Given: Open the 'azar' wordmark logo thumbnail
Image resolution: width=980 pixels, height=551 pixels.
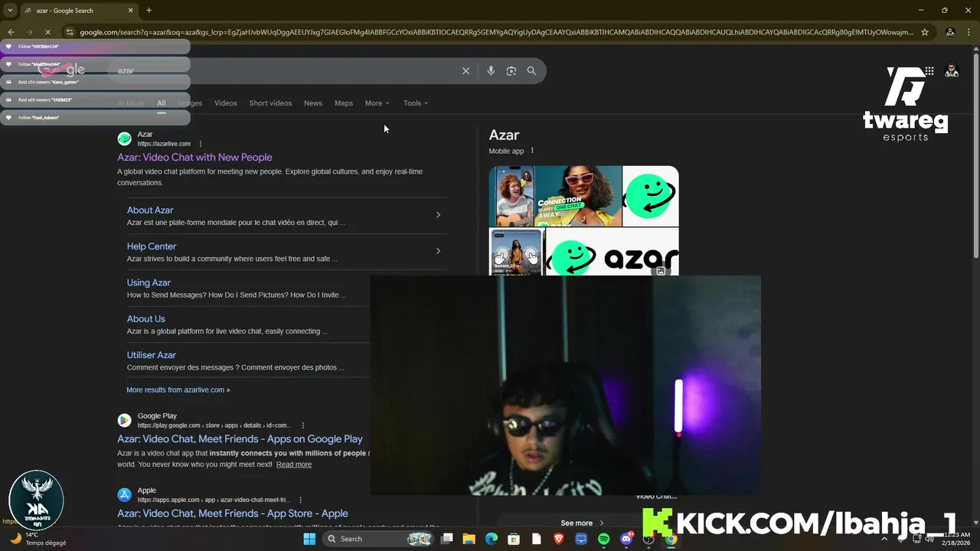Looking at the screenshot, I should pyautogui.click(x=612, y=251).
